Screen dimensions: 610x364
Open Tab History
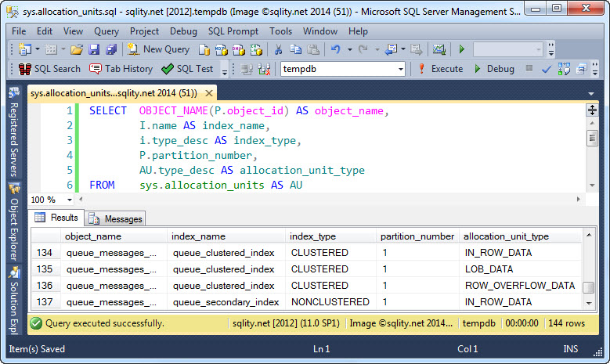click(121, 69)
